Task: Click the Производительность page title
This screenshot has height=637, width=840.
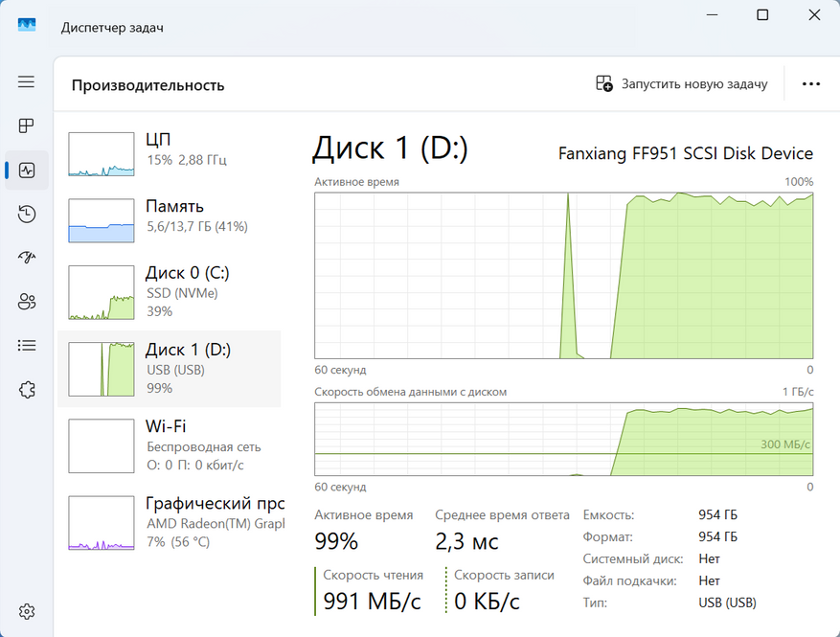Action: pyautogui.click(x=148, y=85)
